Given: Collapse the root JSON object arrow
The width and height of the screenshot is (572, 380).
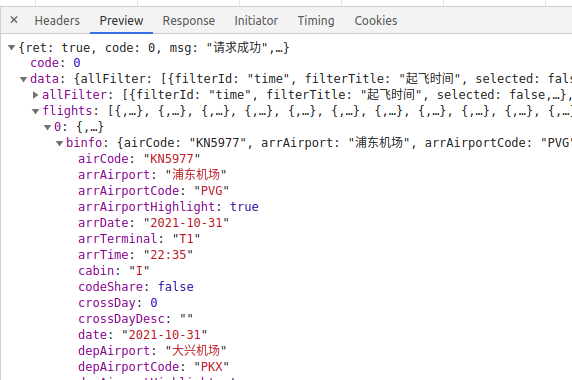Looking at the screenshot, I should (12, 47).
